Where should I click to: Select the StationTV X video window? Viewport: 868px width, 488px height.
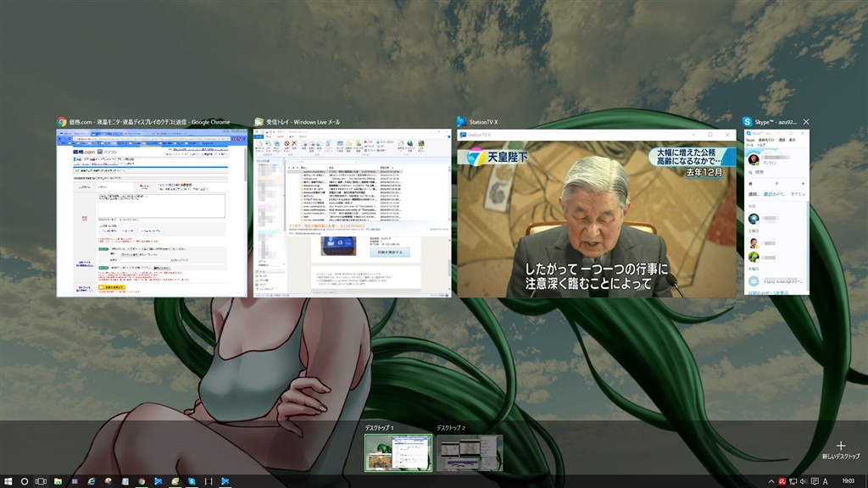click(597, 213)
